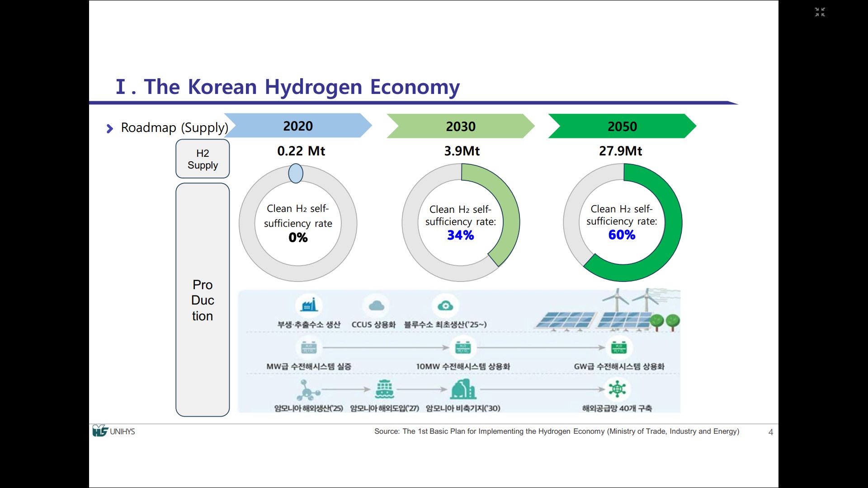Click the 2020 arrow banner
The height and width of the screenshot is (488, 868).
(298, 126)
